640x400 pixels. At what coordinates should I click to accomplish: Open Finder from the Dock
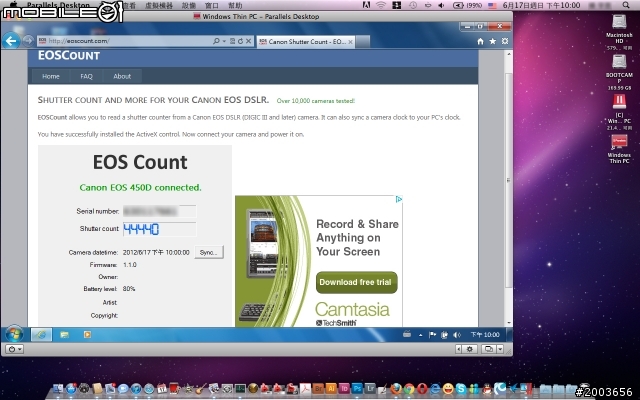click(x=58, y=389)
